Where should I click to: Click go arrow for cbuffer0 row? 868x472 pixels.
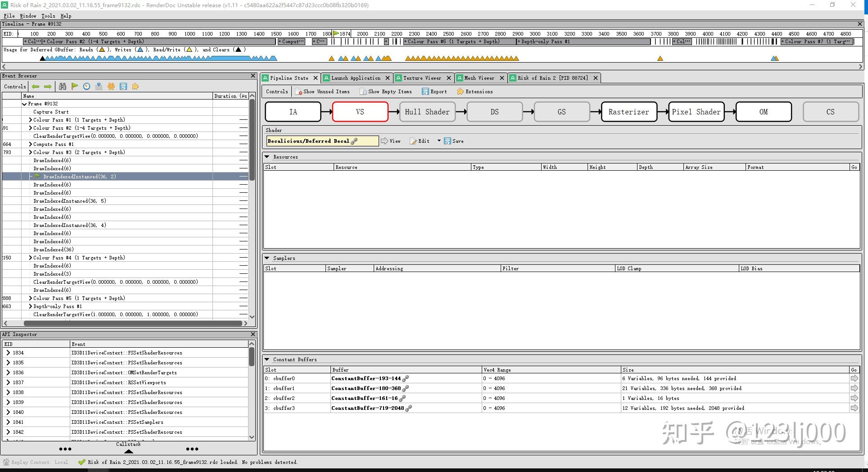854,379
